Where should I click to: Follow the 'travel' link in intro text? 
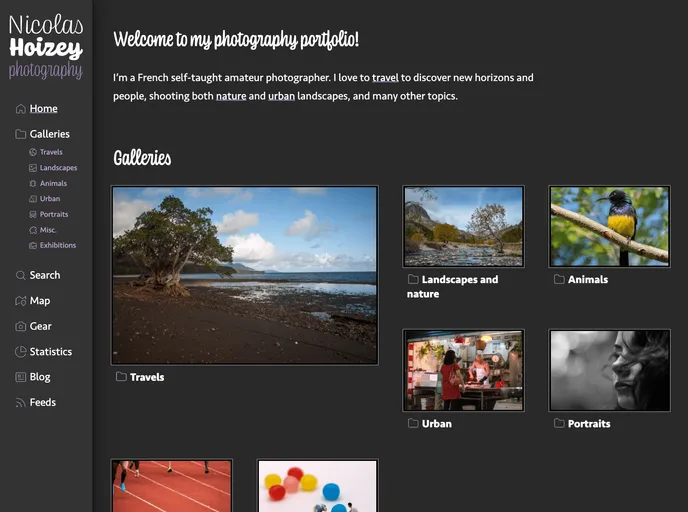coord(385,77)
